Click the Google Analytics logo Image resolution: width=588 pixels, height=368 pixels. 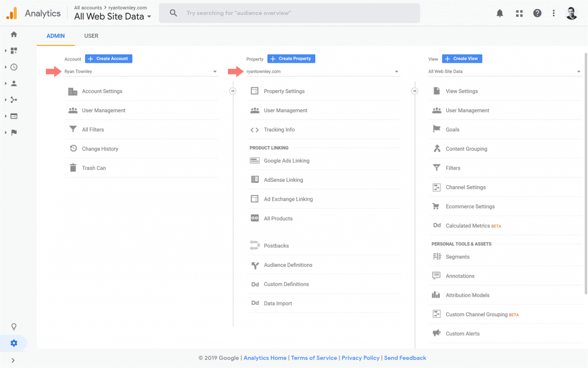[x=12, y=13]
